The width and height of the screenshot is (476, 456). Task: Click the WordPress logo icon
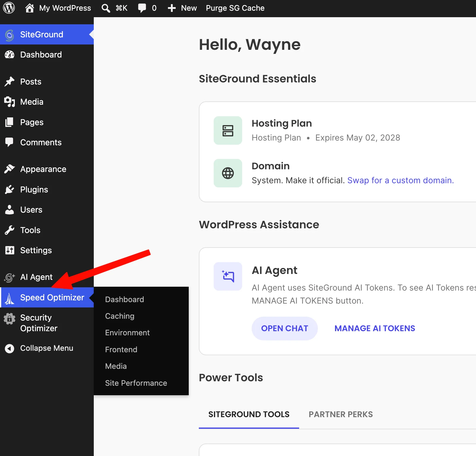pos(9,8)
